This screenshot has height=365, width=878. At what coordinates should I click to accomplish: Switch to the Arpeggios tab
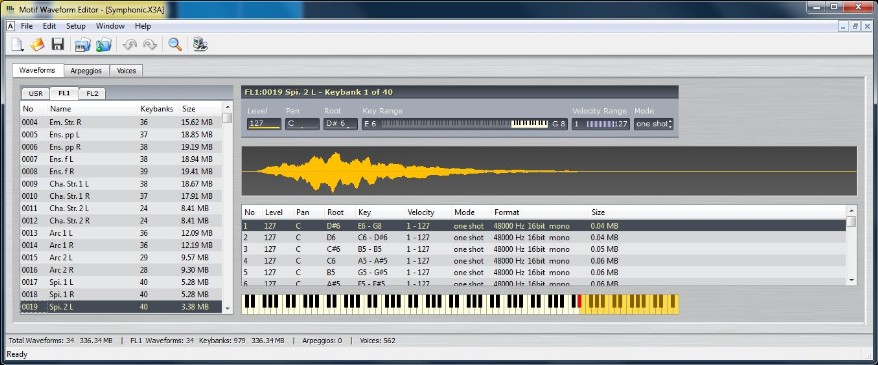click(x=86, y=71)
